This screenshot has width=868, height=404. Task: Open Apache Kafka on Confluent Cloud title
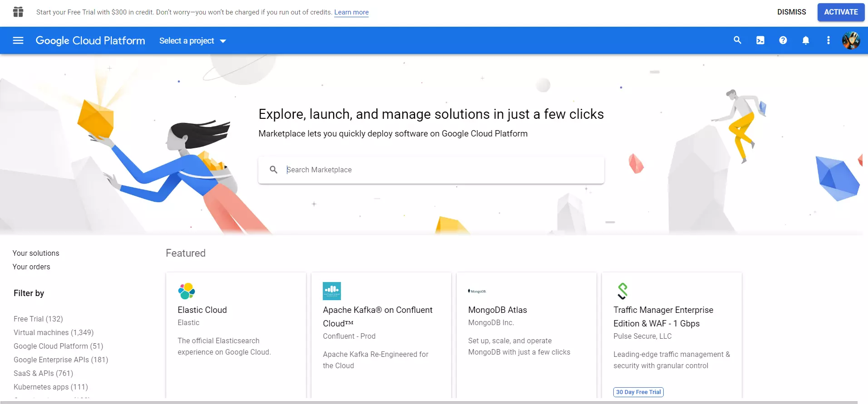point(378,316)
